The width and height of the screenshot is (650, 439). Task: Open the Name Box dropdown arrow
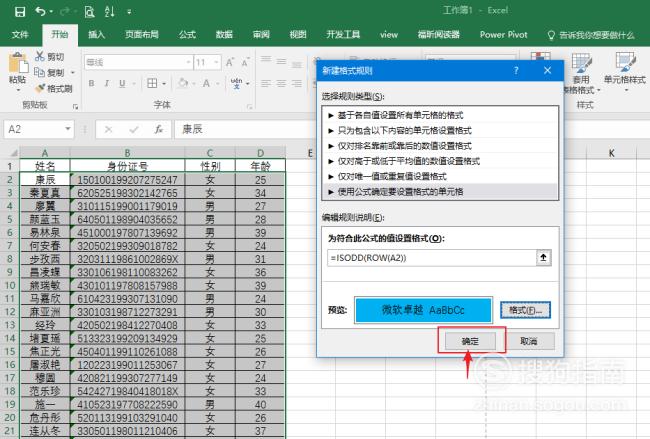click(x=68, y=129)
